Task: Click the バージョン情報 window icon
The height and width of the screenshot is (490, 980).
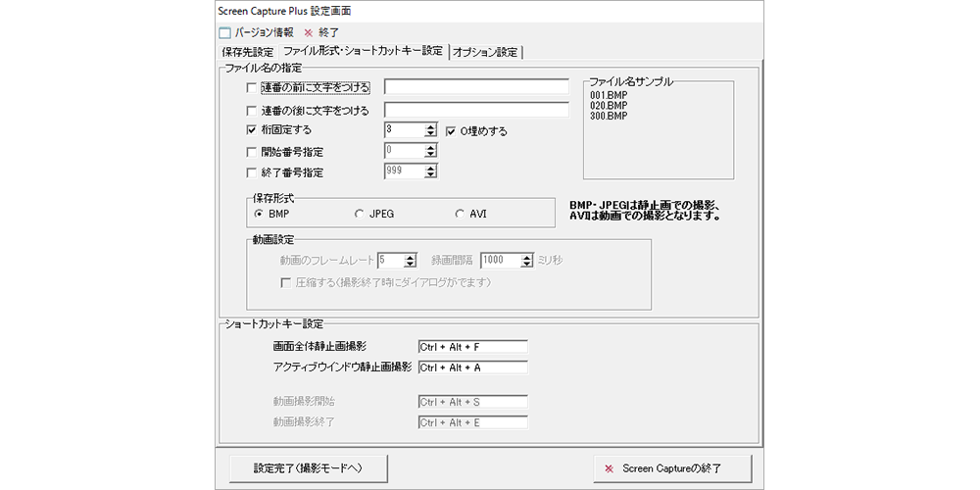Action: click(x=224, y=32)
